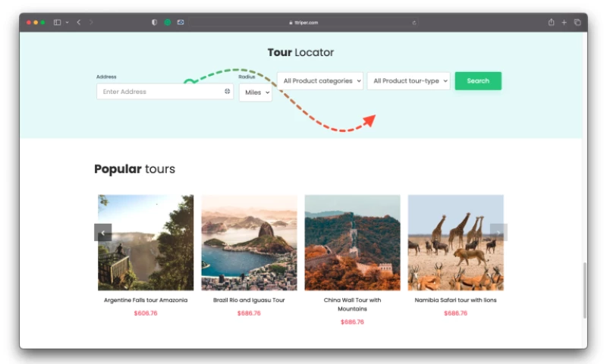The height and width of the screenshot is (364, 607).
Task: Toggle the Safari sidebar icon
Action: 57,23
